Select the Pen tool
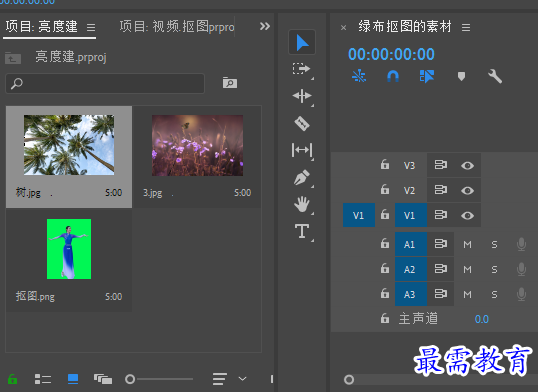538x392 pixels. (302, 177)
